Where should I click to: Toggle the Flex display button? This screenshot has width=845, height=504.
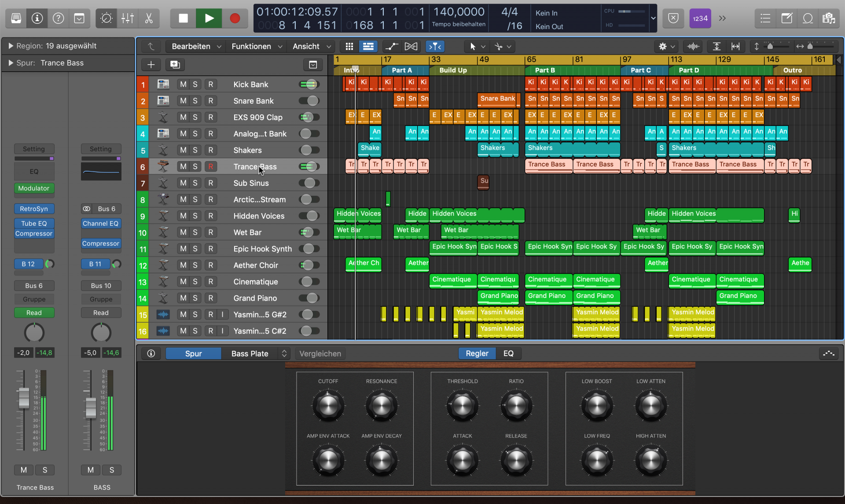411,46
